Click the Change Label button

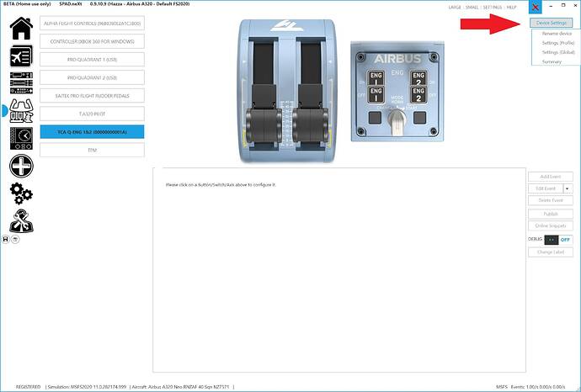pyautogui.click(x=550, y=252)
